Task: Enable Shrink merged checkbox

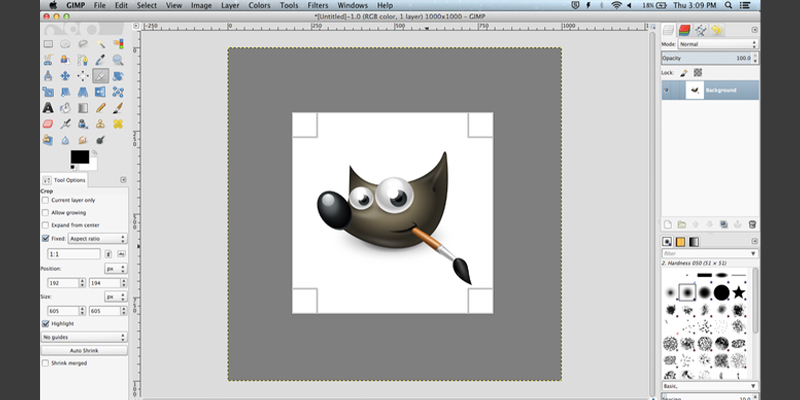Action: click(45, 363)
